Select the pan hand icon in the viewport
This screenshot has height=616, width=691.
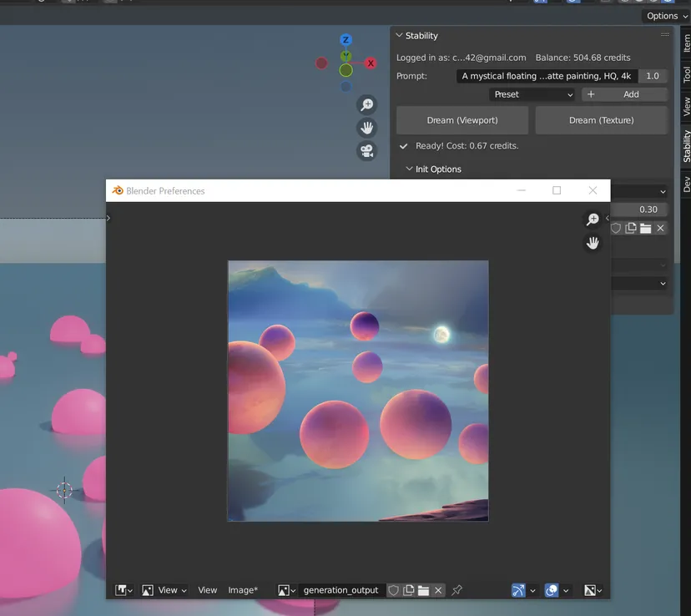coord(367,128)
